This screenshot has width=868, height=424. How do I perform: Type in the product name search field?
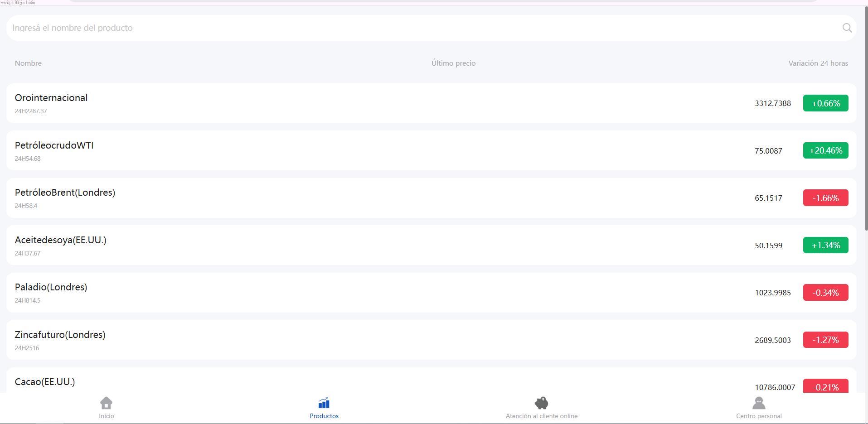pyautogui.click(x=408, y=28)
